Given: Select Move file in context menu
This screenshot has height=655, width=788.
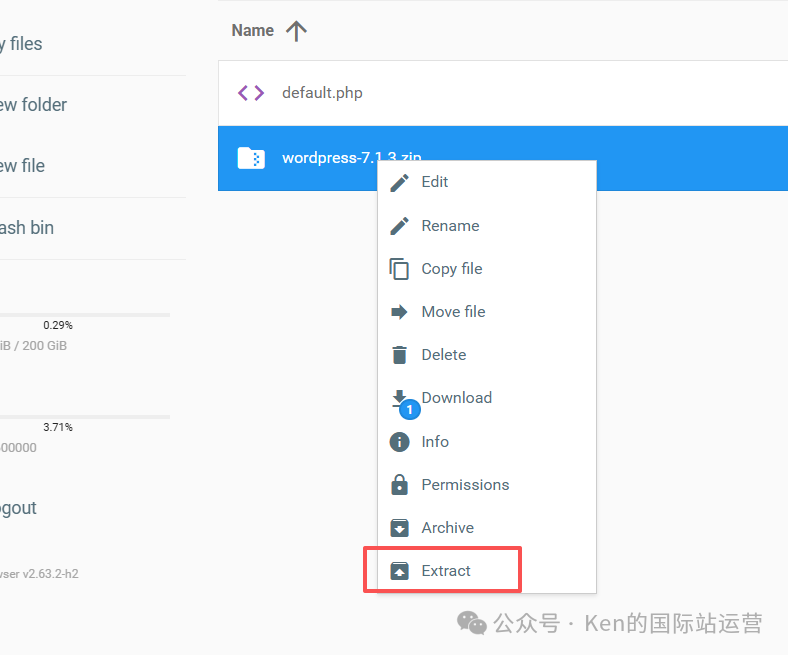Looking at the screenshot, I should pos(487,312).
